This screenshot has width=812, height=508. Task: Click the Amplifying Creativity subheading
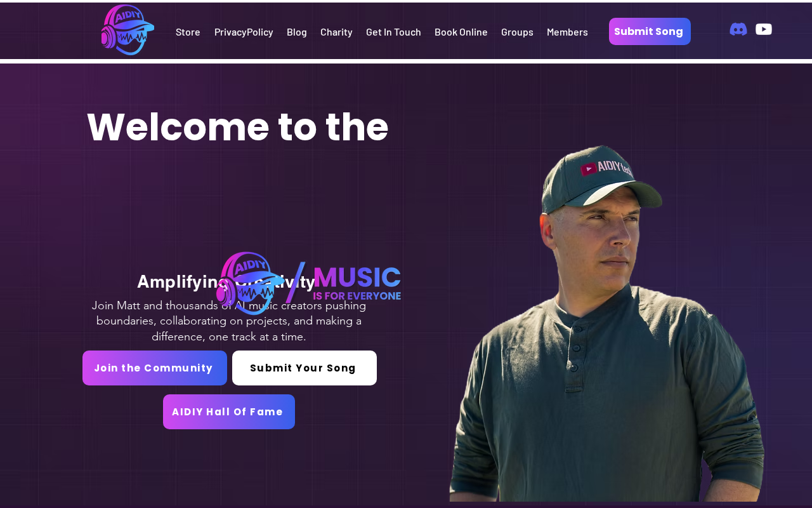[226, 281]
